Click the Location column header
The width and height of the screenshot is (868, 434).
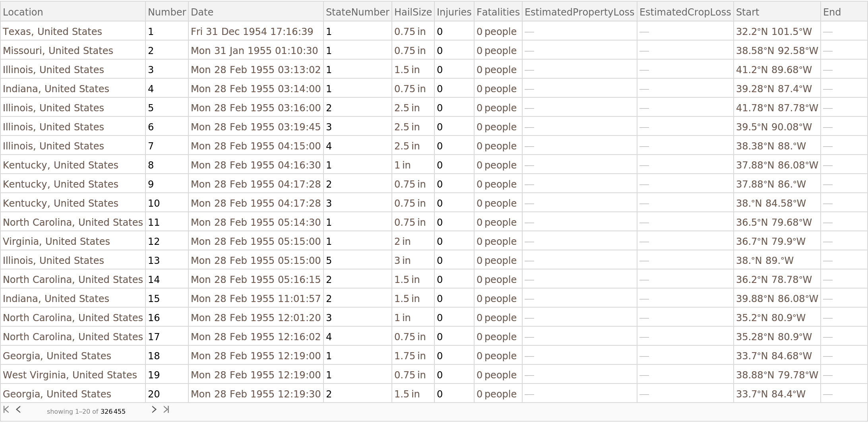pos(23,12)
